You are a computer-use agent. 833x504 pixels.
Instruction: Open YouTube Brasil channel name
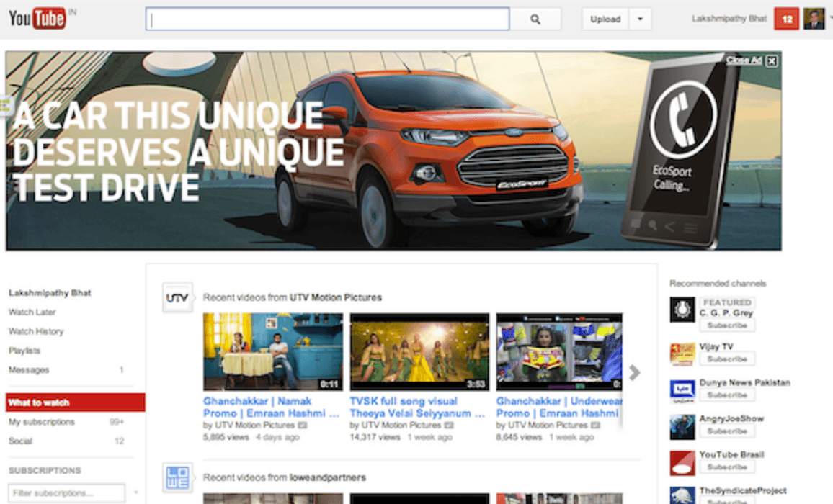coord(731,455)
